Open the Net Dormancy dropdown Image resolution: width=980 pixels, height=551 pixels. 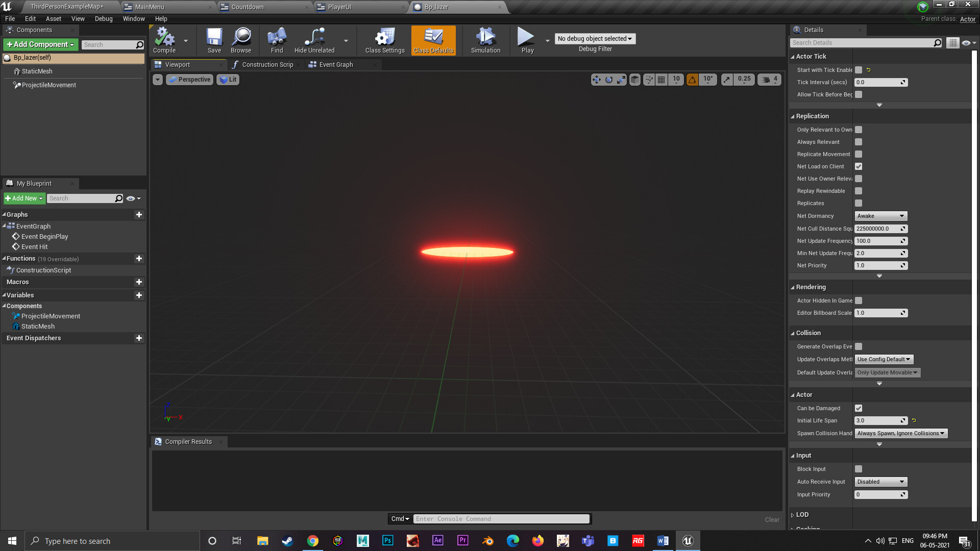click(880, 216)
